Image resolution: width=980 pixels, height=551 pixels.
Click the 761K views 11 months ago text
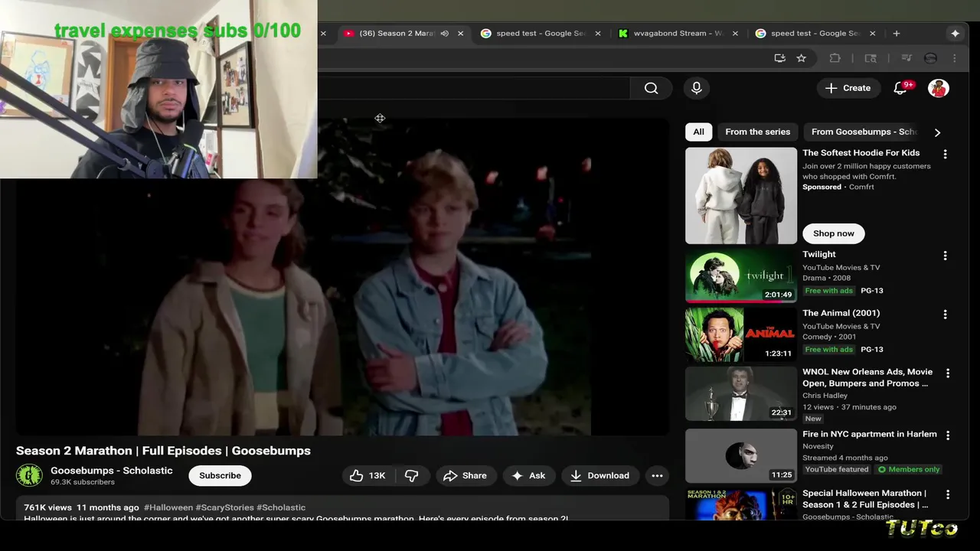pyautogui.click(x=81, y=507)
